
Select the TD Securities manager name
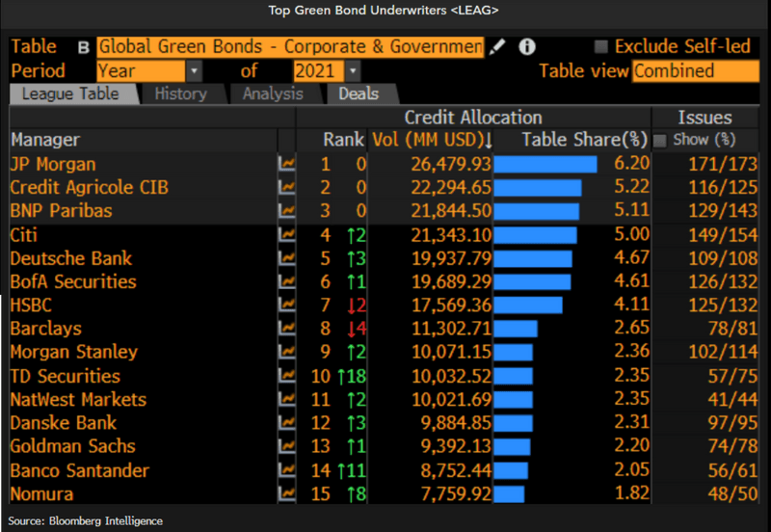pyautogui.click(x=65, y=376)
